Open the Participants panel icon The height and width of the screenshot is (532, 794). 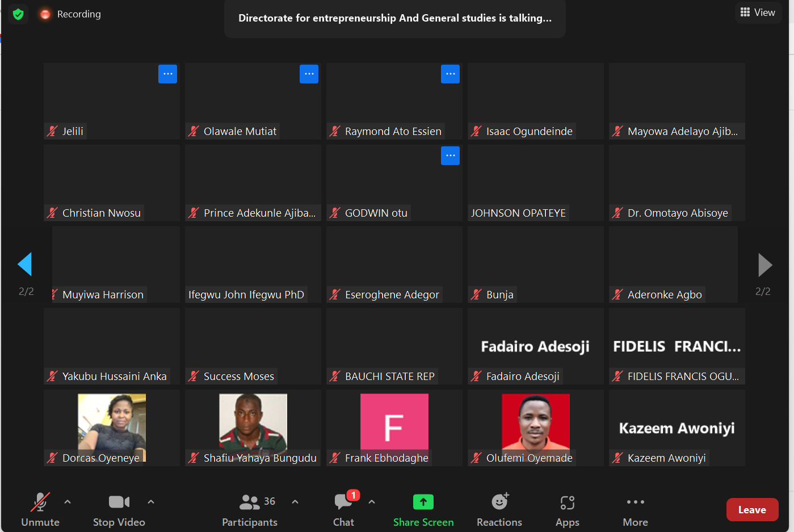point(250,502)
